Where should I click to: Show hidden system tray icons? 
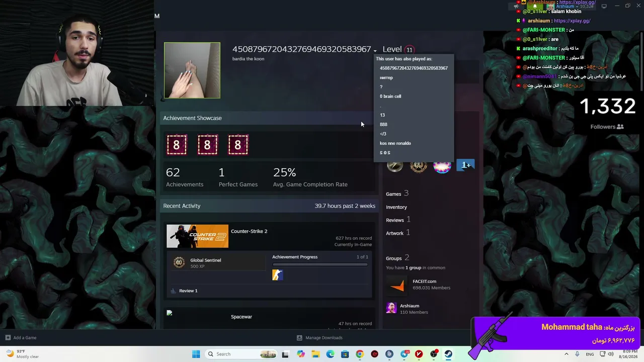click(x=567, y=354)
